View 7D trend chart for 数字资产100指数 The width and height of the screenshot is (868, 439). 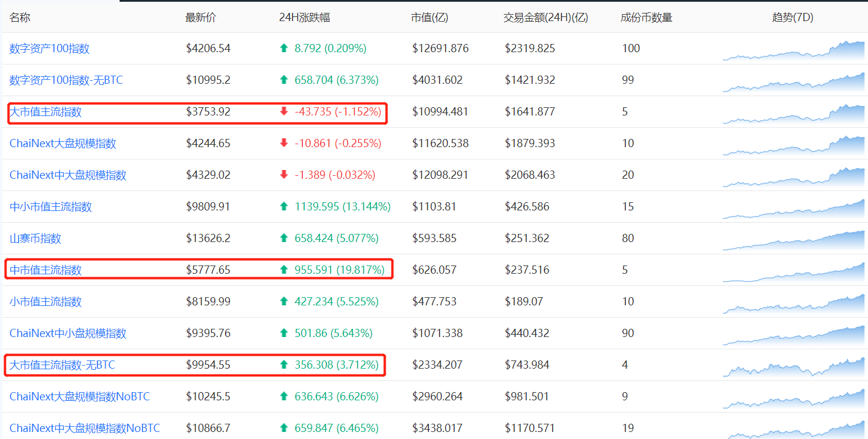(794, 50)
